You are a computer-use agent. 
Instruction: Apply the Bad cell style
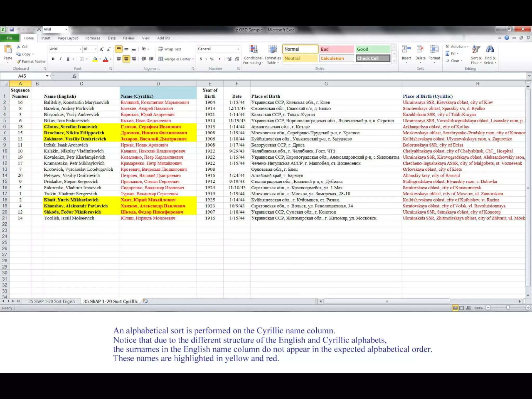tap(337, 49)
